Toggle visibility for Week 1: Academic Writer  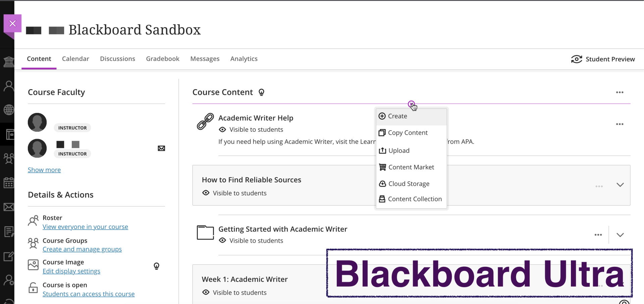(206, 292)
